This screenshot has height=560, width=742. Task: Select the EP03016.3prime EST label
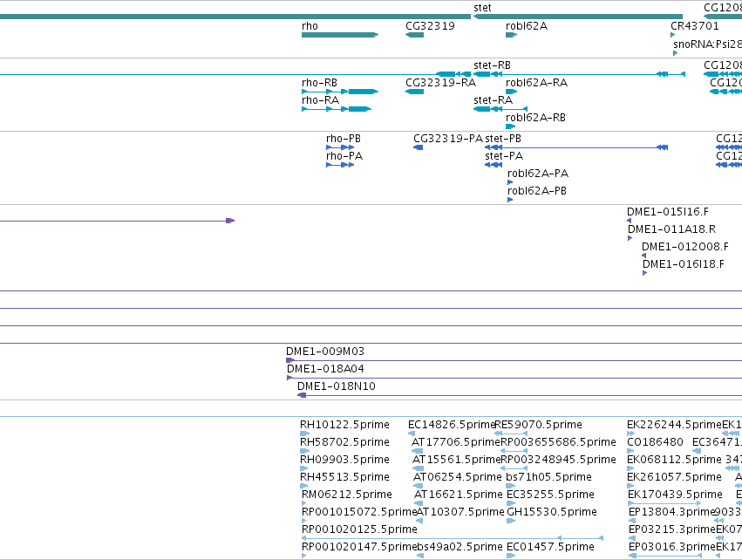point(672,547)
